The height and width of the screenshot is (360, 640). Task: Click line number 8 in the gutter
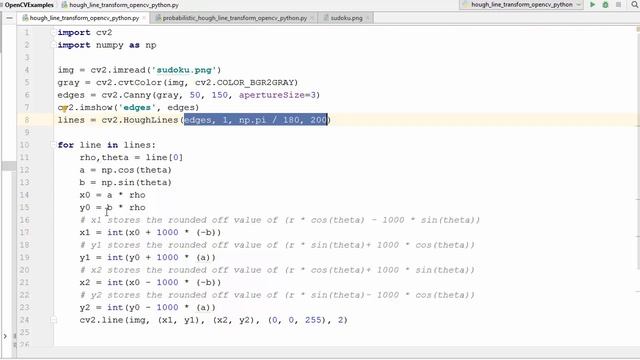[x=27, y=120]
